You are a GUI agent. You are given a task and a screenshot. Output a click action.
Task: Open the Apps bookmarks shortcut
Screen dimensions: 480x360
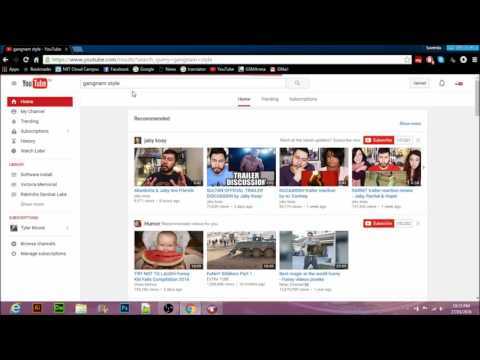(x=11, y=69)
